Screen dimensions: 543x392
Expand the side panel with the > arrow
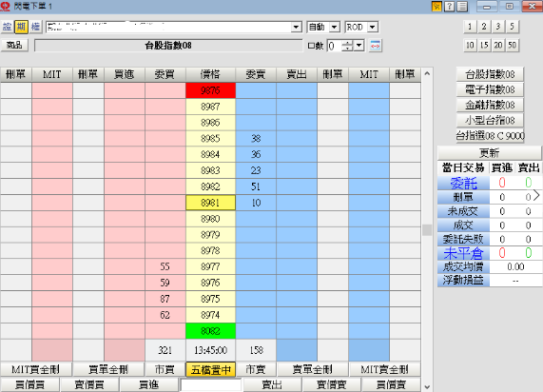(x=536, y=195)
